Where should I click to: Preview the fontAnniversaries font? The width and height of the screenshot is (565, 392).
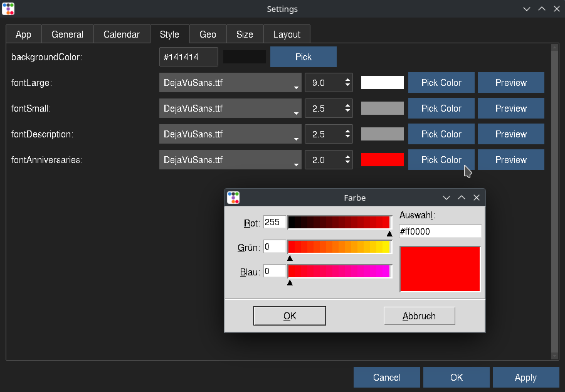point(511,159)
